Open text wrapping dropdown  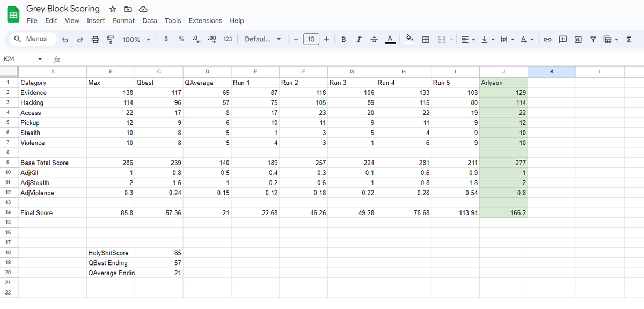[x=507, y=39]
